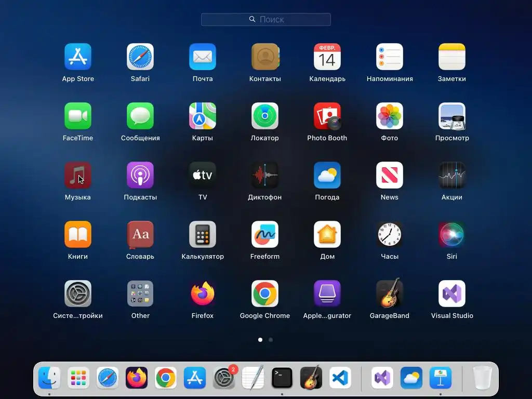Viewport: 532px width, 399px height.
Task: Open the Часы clock app
Action: point(390,234)
